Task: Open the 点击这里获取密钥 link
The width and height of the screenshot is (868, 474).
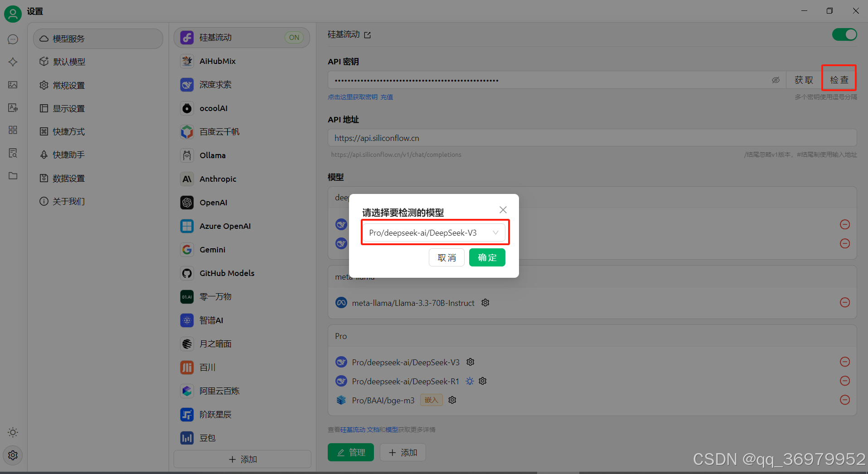Action: (353, 97)
